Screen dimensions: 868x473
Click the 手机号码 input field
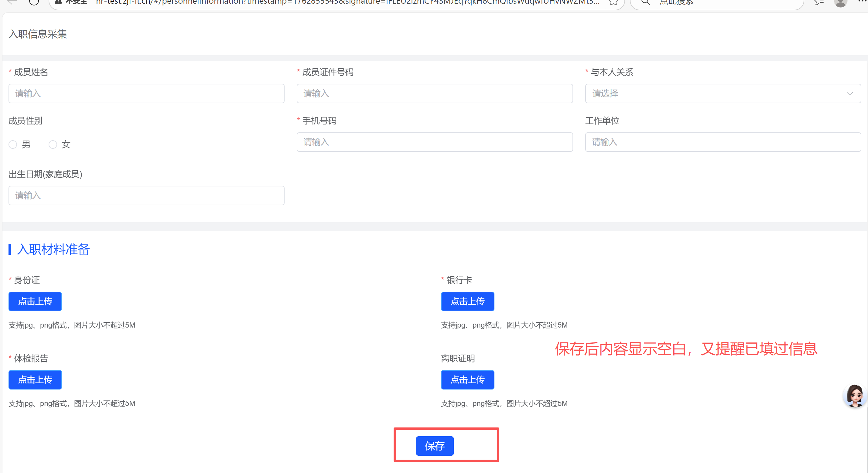(434, 142)
